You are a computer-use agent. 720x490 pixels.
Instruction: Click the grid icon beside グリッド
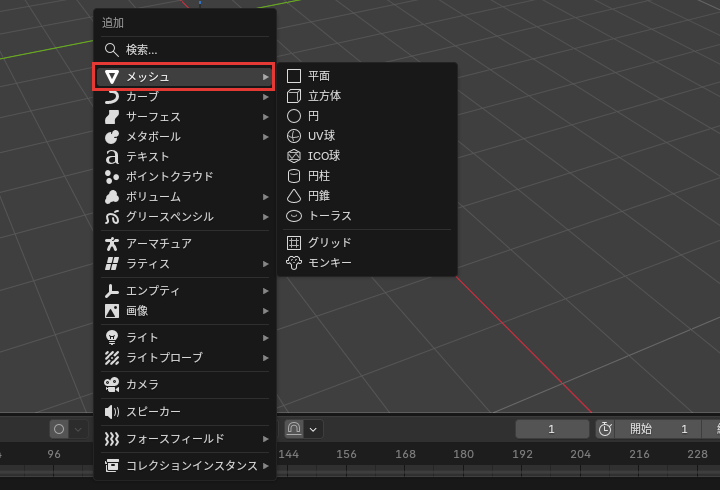click(294, 242)
